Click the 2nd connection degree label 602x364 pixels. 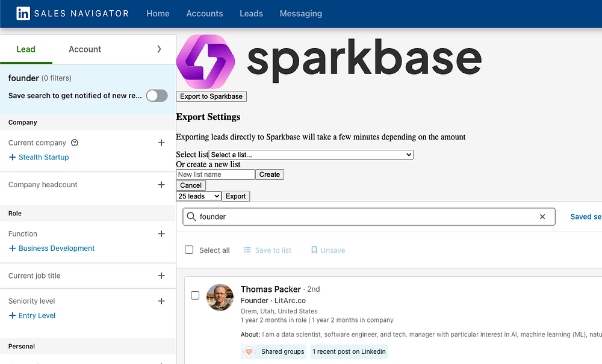(314, 289)
